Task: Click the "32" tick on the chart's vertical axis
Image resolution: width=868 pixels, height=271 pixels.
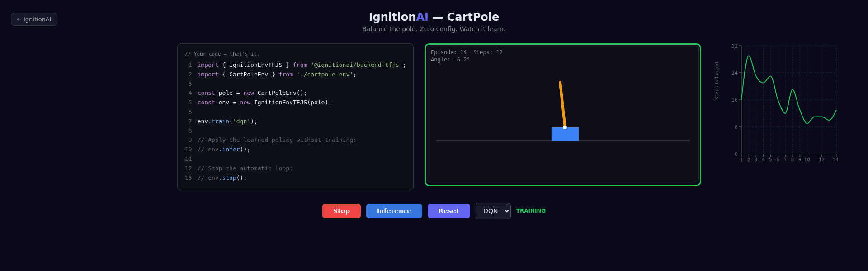Action: point(735,46)
